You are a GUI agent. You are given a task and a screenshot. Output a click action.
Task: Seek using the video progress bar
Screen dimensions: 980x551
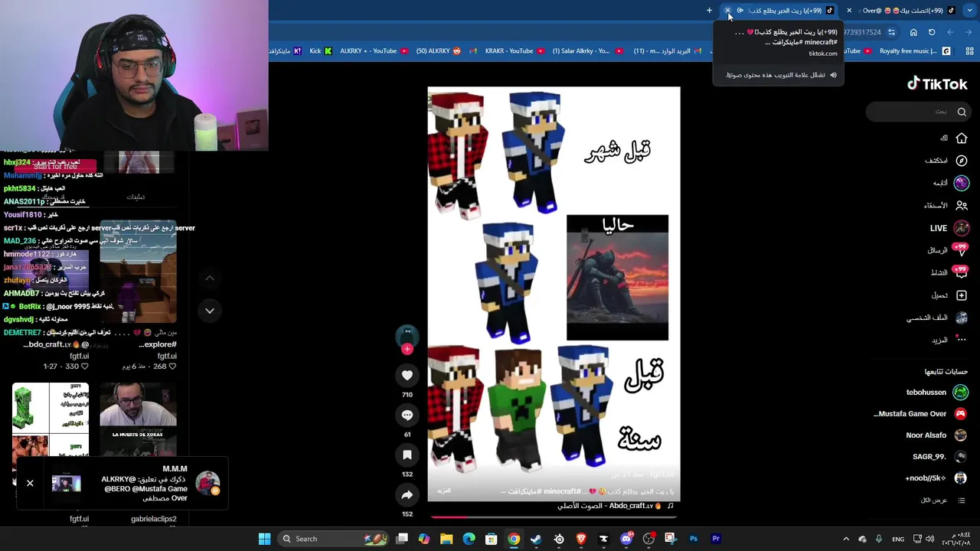pos(554,517)
